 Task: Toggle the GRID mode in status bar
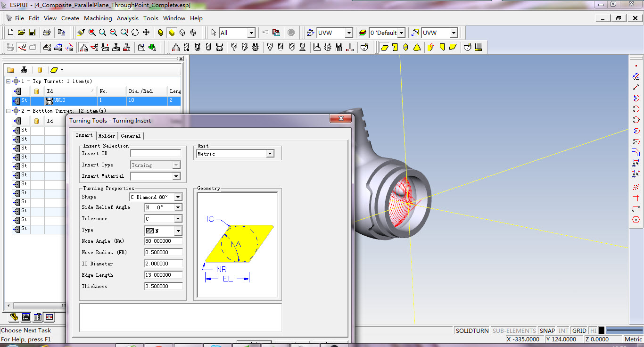tap(579, 330)
